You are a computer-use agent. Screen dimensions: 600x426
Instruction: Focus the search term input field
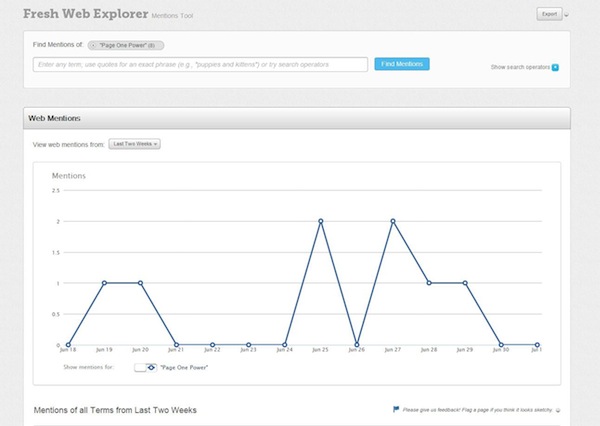pyautogui.click(x=200, y=64)
